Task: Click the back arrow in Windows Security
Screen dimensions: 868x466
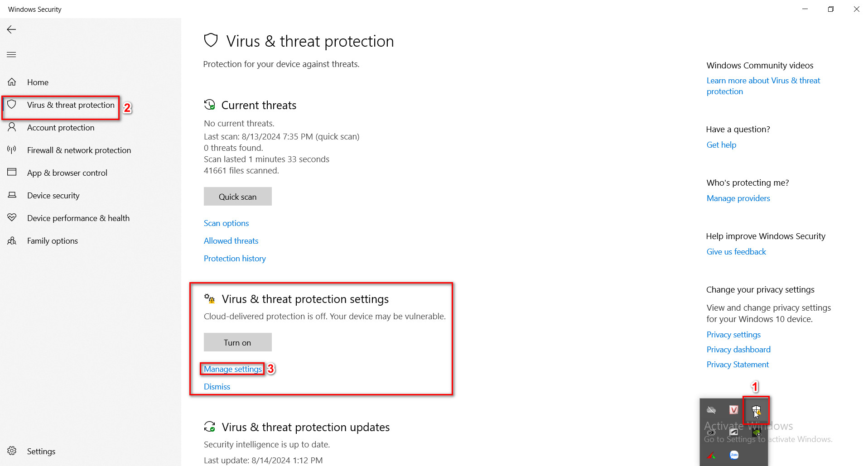Action: (11, 29)
